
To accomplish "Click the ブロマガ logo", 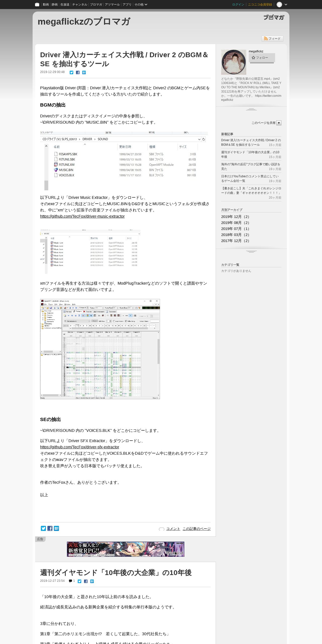I will click(x=274, y=17).
